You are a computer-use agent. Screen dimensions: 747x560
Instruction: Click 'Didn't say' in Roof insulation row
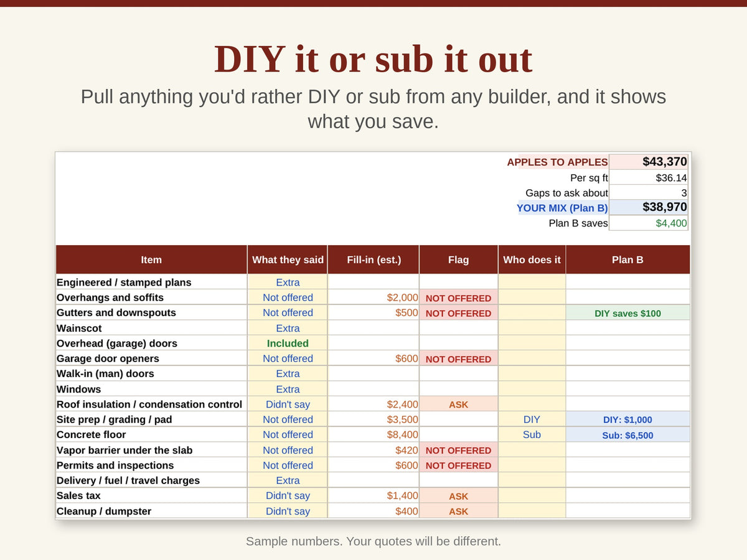(288, 404)
